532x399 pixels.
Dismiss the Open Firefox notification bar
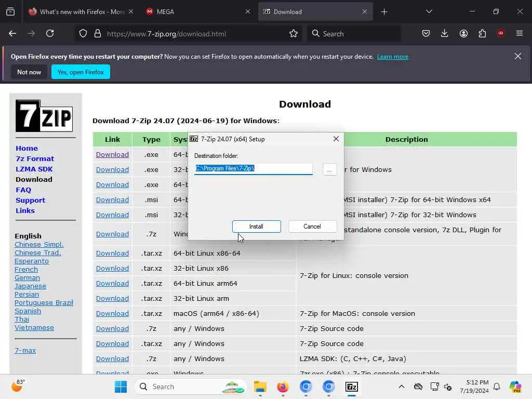(518, 56)
